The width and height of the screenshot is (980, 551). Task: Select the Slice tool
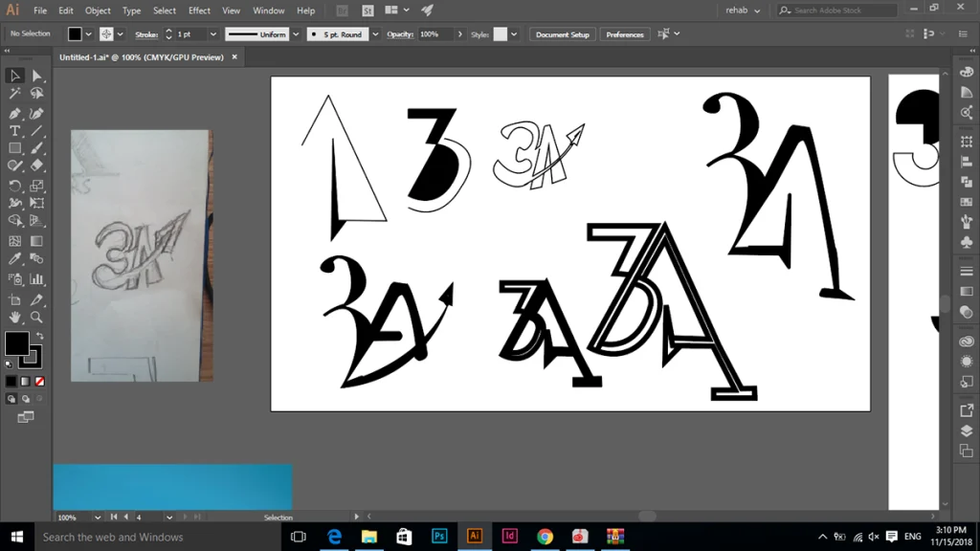pos(37,299)
